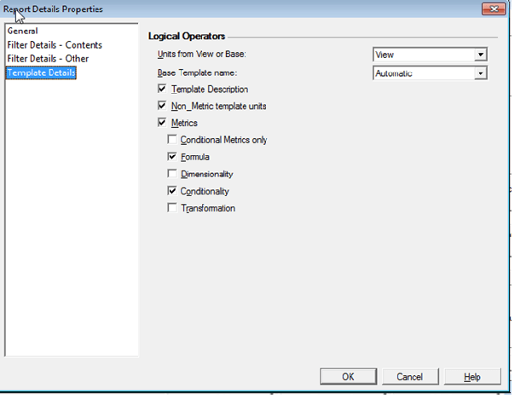Viewport: 532px width, 411px height.
Task: Check the Transformation checkbox
Action: [x=173, y=208]
